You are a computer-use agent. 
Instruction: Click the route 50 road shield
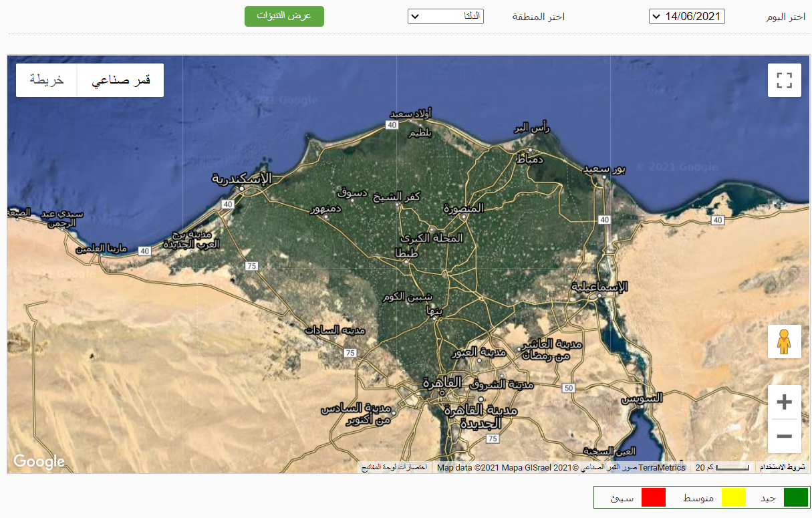pos(569,388)
